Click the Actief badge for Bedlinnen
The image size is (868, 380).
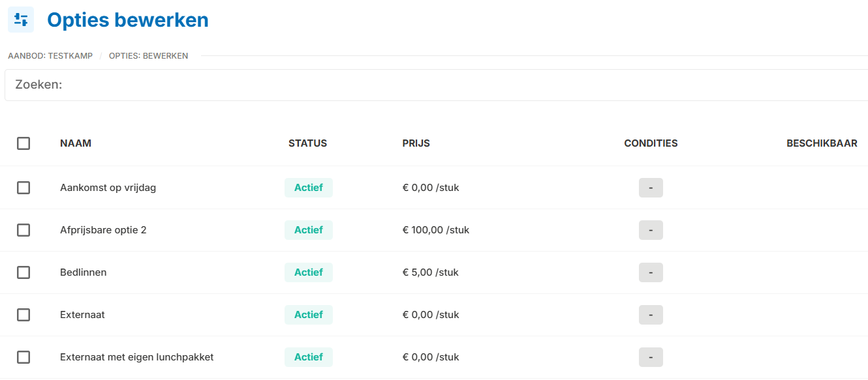(309, 272)
